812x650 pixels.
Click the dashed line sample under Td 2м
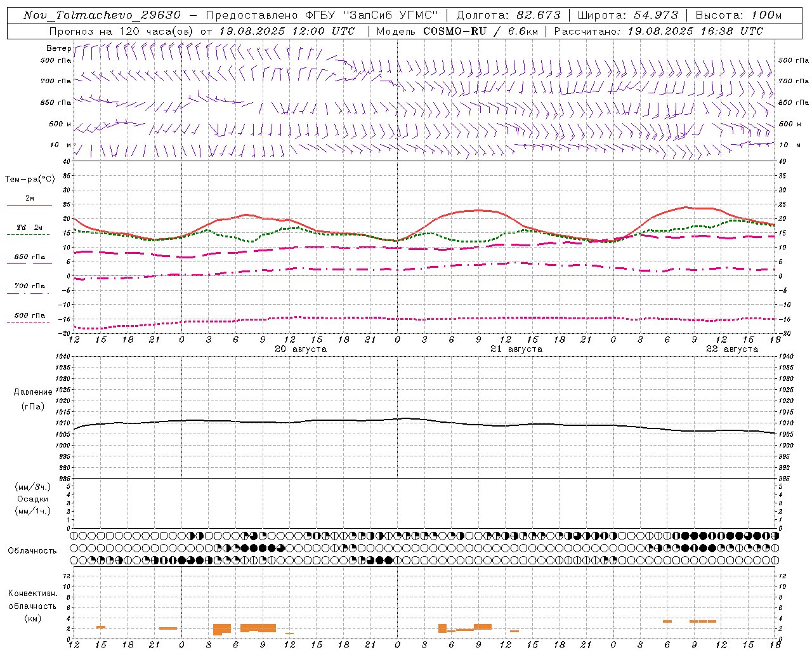(29, 234)
